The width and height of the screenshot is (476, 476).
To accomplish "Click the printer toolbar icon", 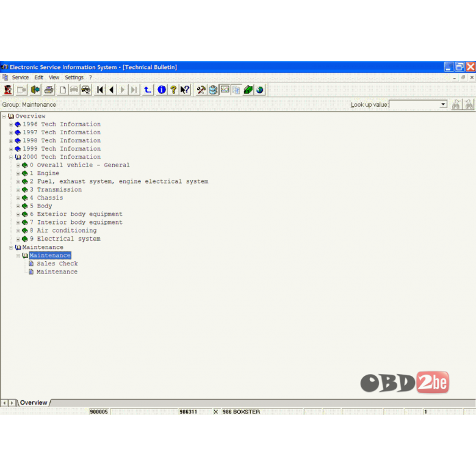I will [x=49, y=90].
